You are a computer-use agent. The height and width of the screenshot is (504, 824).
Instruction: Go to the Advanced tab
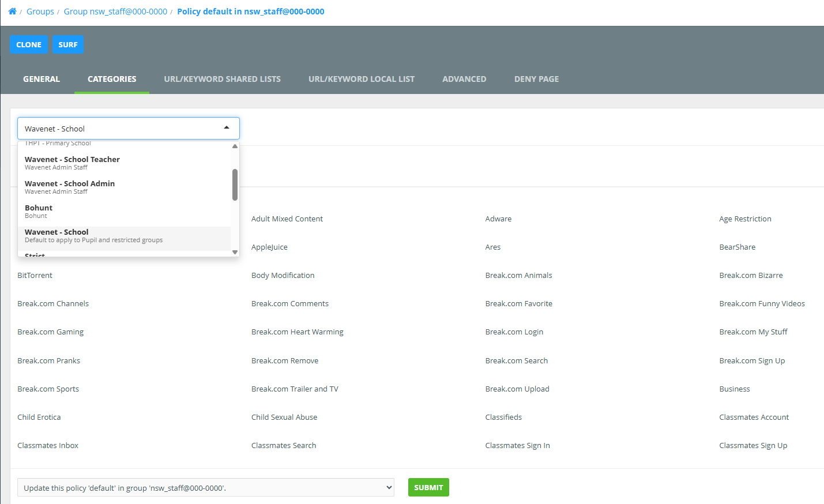tap(464, 79)
